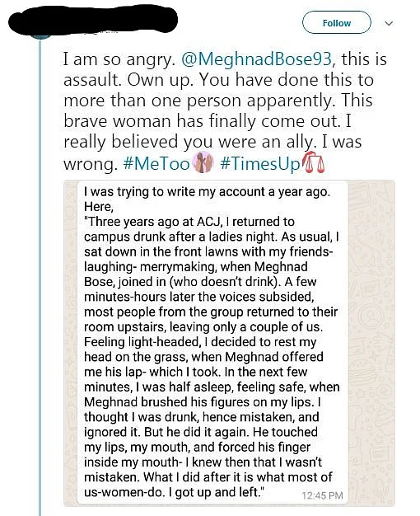Click the 12:45 PM message timestamp
Screen dimensions: 420x516
[x=322, y=495]
